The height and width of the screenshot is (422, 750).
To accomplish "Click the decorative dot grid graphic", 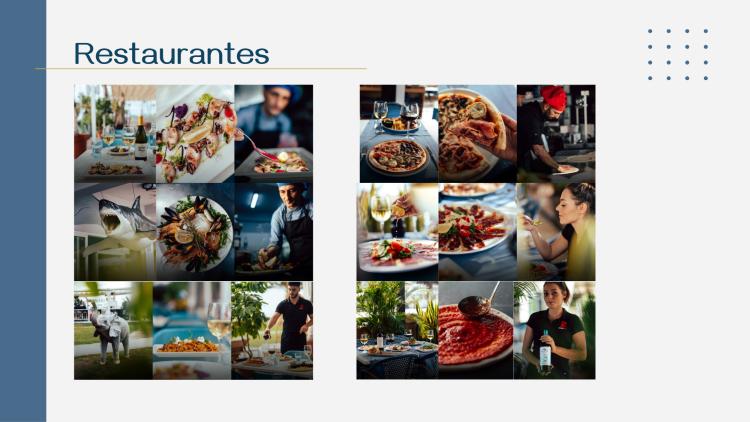I will pyautogui.click(x=678, y=54).
